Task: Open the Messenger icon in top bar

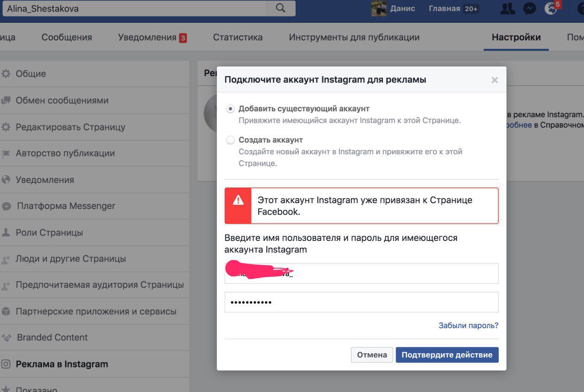Action: [529, 9]
